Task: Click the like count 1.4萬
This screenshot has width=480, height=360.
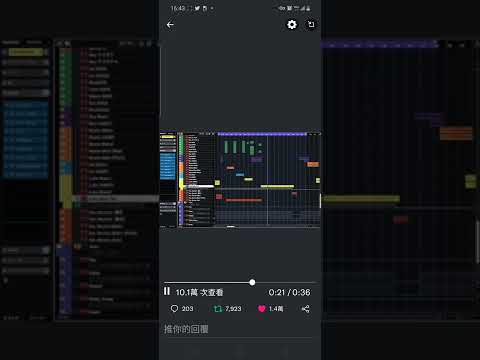Action: tap(276, 309)
